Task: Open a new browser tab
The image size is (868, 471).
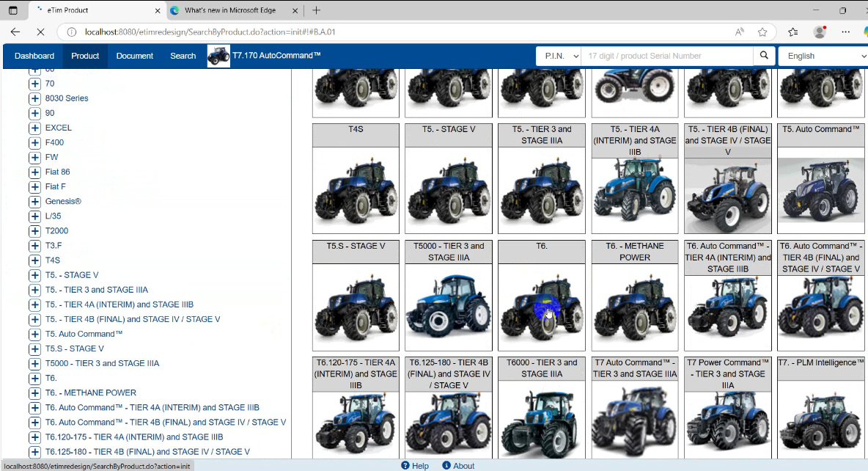Action: (x=316, y=10)
